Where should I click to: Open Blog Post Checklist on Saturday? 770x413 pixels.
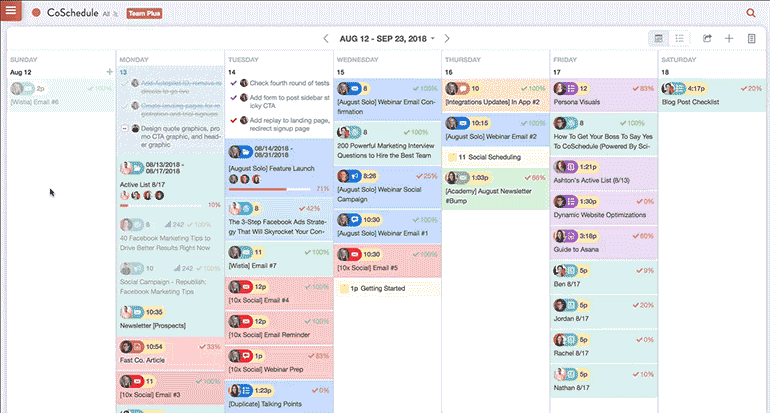pos(712,95)
